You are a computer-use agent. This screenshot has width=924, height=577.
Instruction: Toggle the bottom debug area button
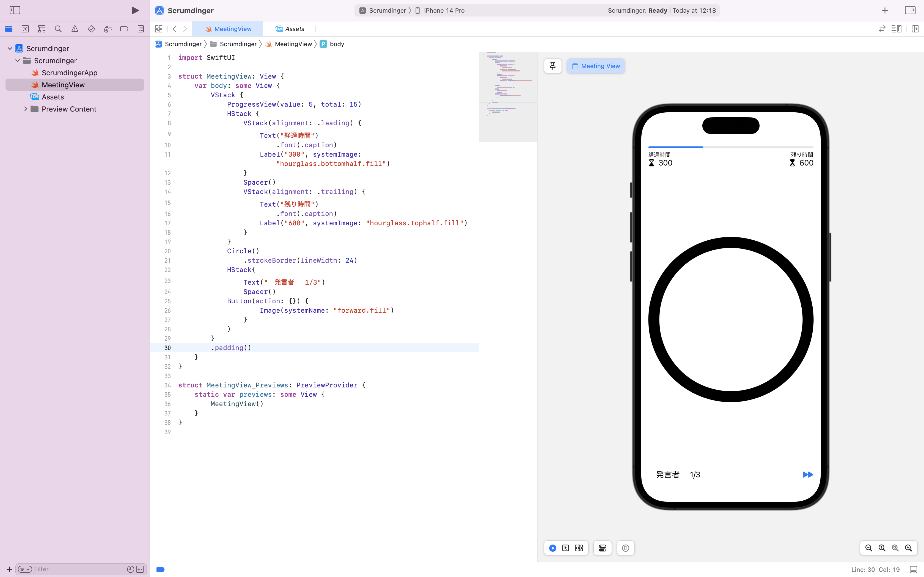pyautogui.click(x=913, y=569)
